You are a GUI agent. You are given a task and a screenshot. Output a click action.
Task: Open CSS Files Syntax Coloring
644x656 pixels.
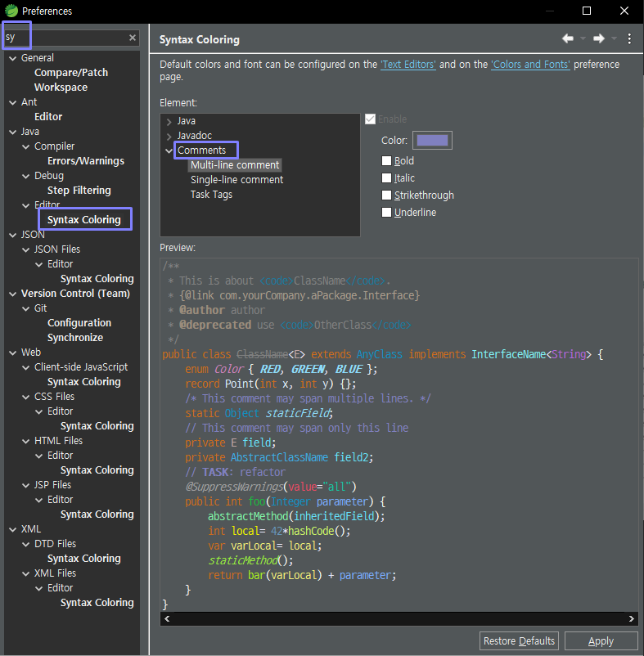pos(97,426)
